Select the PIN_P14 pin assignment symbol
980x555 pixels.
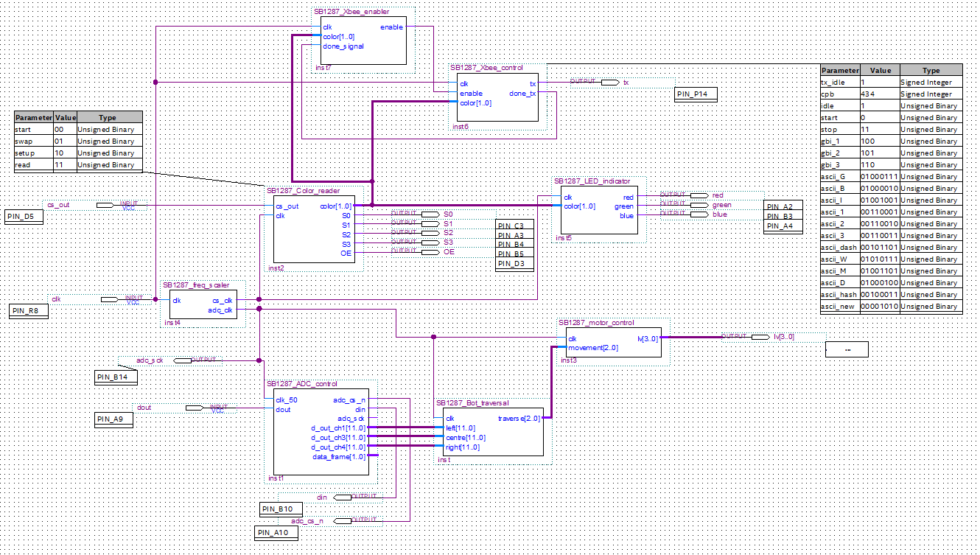pyautogui.click(x=694, y=94)
